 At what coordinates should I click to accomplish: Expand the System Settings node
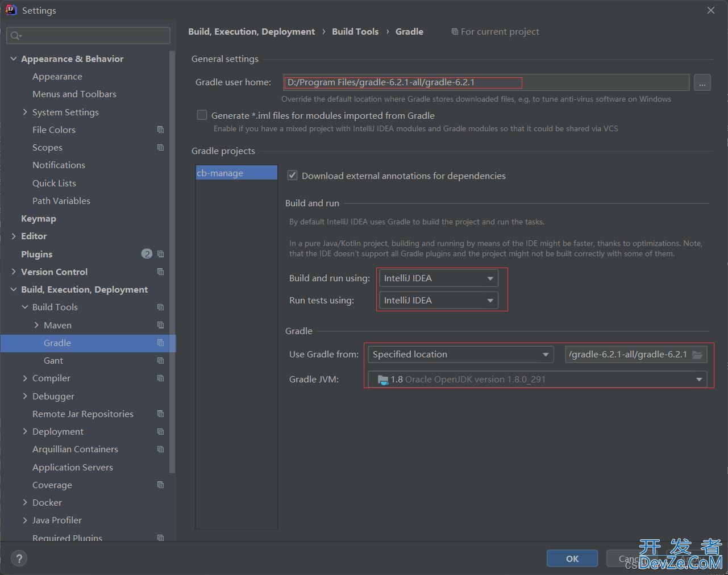(25, 112)
